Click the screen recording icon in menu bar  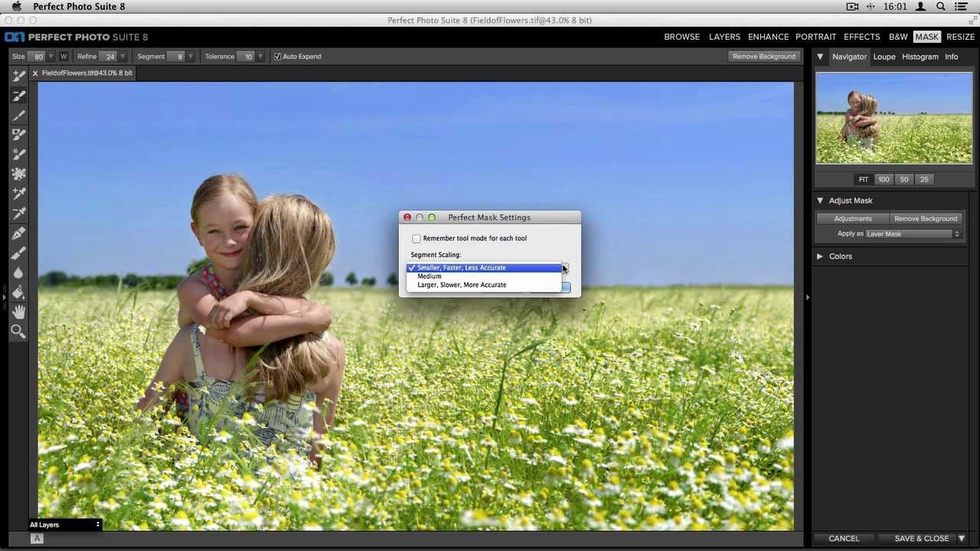852,7
